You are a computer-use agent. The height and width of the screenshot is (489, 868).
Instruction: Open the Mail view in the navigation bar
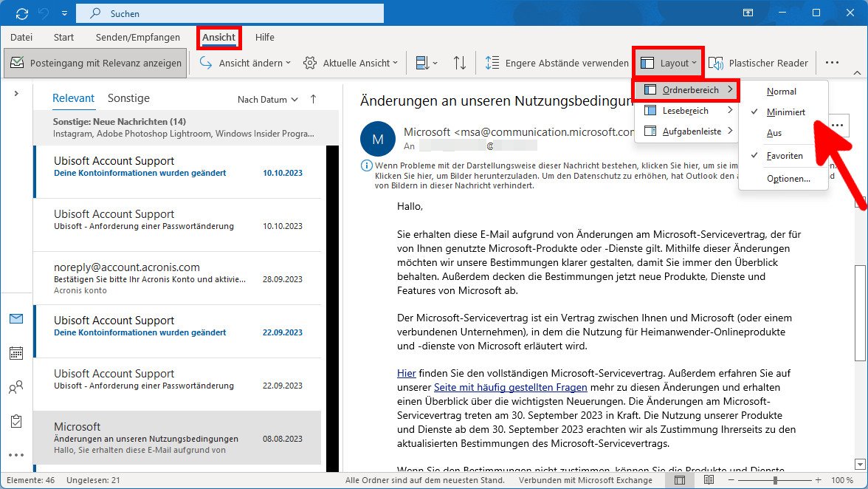point(15,319)
